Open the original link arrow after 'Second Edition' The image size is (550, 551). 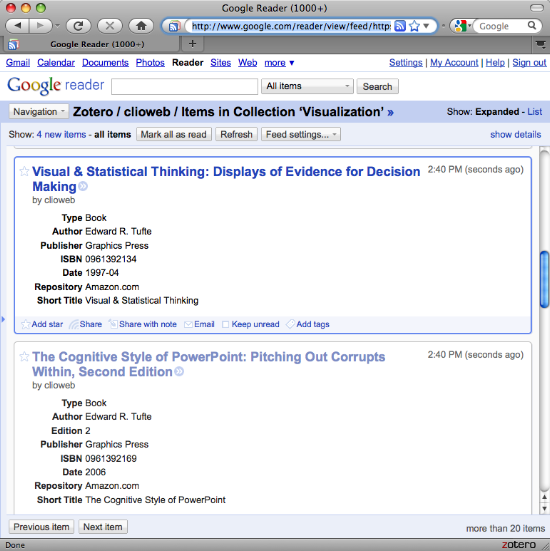(179, 371)
